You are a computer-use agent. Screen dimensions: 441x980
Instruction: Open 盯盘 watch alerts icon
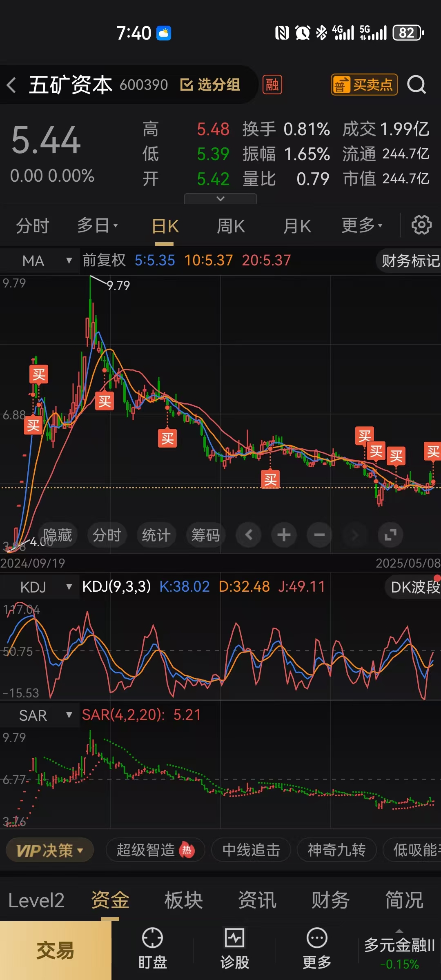[152, 949]
